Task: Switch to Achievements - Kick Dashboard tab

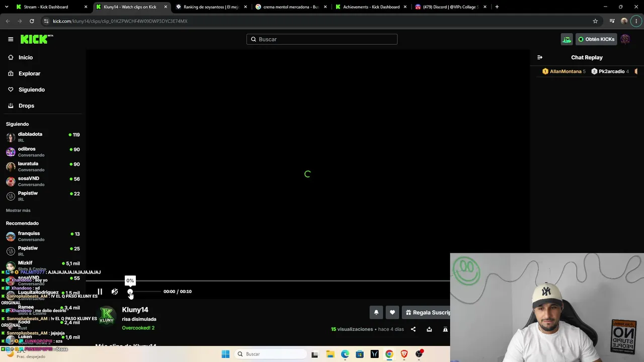Action: 371,7
